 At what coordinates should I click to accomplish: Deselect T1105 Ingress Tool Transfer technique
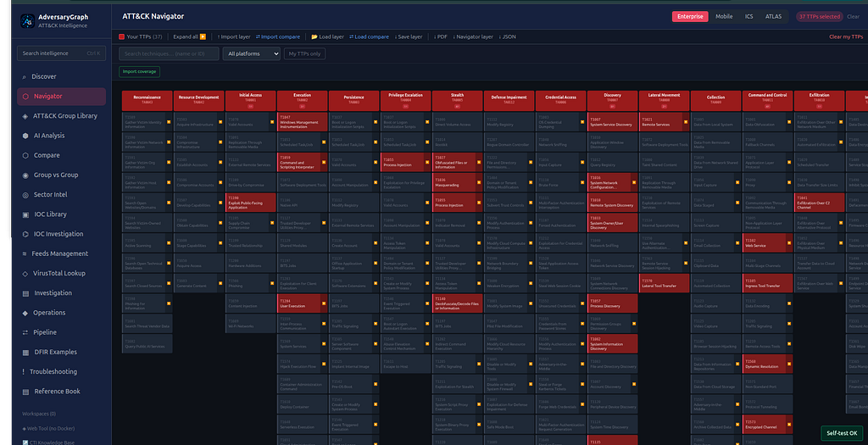pos(768,283)
